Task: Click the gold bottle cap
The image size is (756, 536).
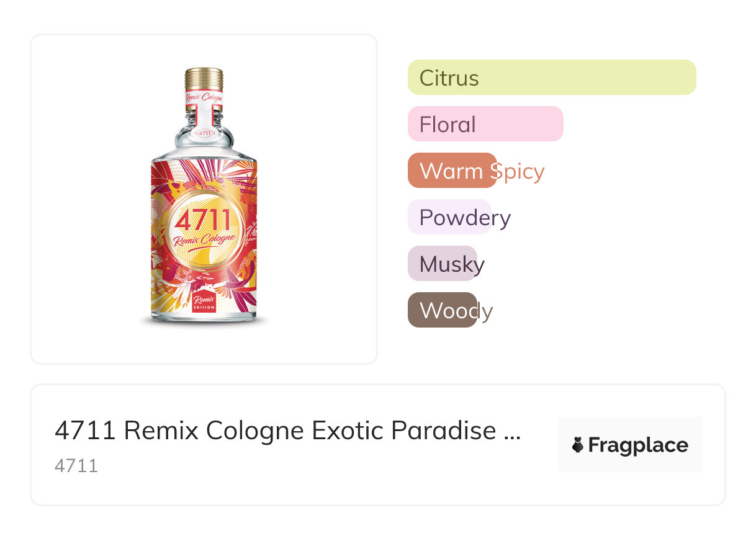Action: click(204, 79)
